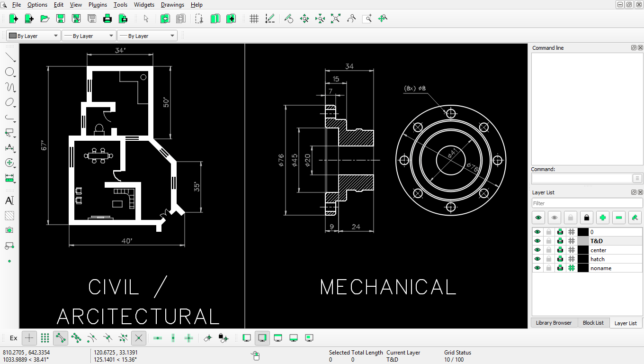Activate the Text tool
The image size is (644, 364).
[9, 200]
